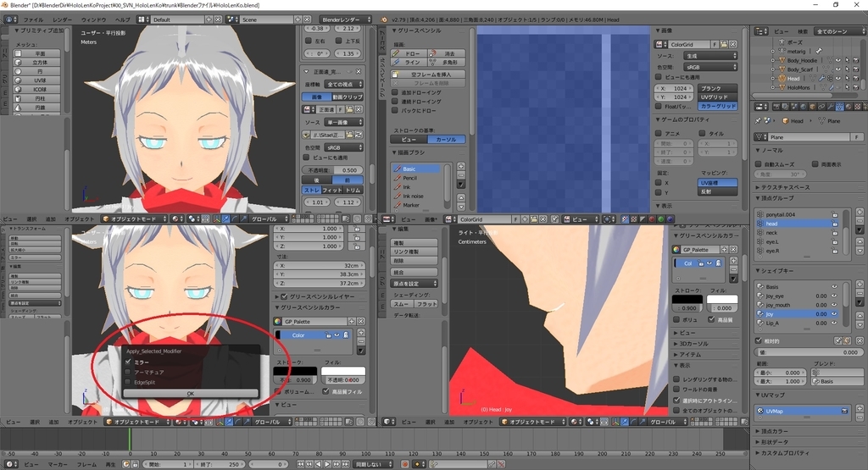Toggle 自動スムーズ checkbox
This screenshot has width=868, height=470.
[x=759, y=164]
